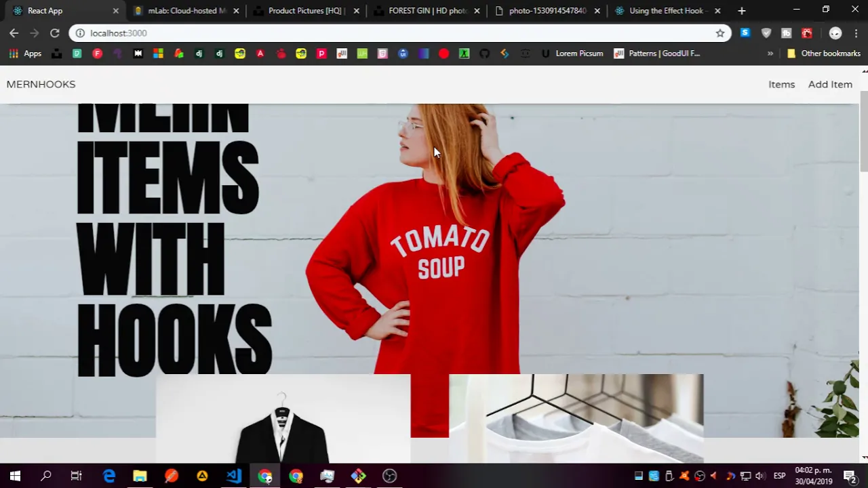Close the FOREST GIN tab
Screen dimensions: 868x488
[x=477, y=10]
